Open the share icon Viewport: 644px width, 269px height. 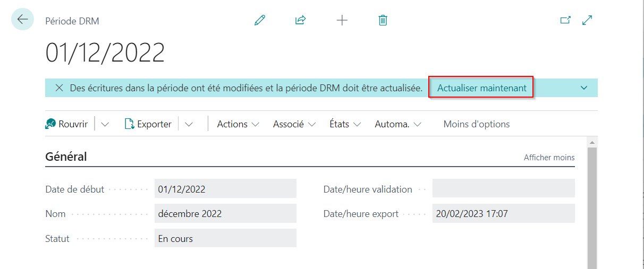pyautogui.click(x=301, y=20)
